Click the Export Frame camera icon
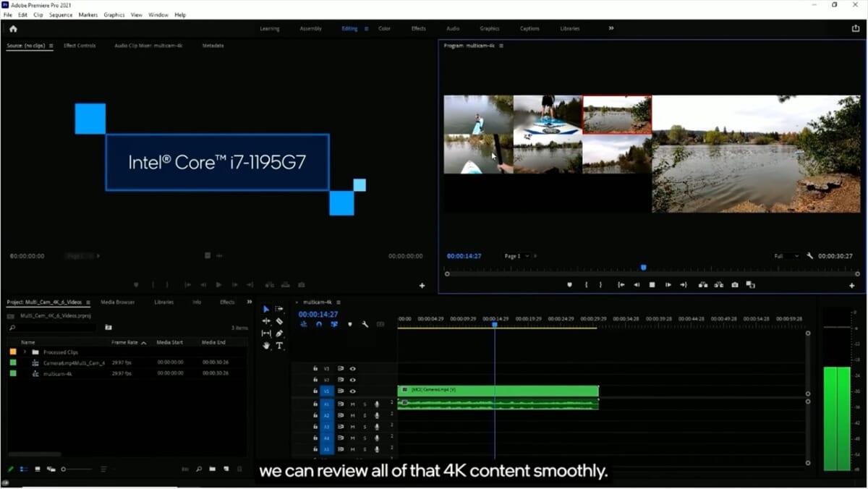Image resolution: width=868 pixels, height=489 pixels. 735,285
